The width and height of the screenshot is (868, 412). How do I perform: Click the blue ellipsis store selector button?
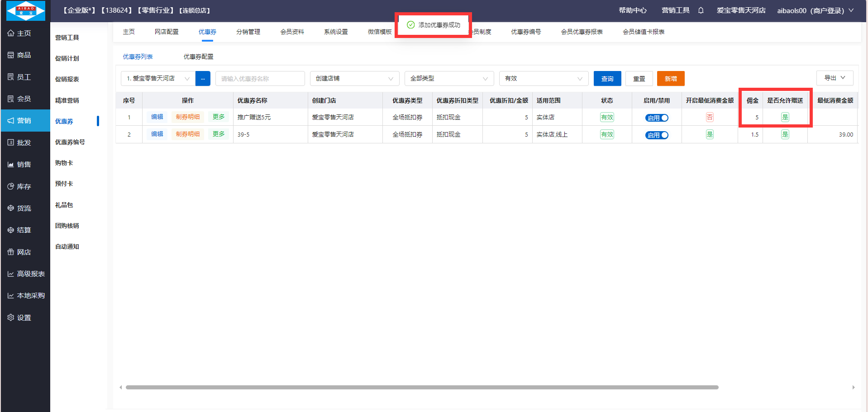coord(203,78)
